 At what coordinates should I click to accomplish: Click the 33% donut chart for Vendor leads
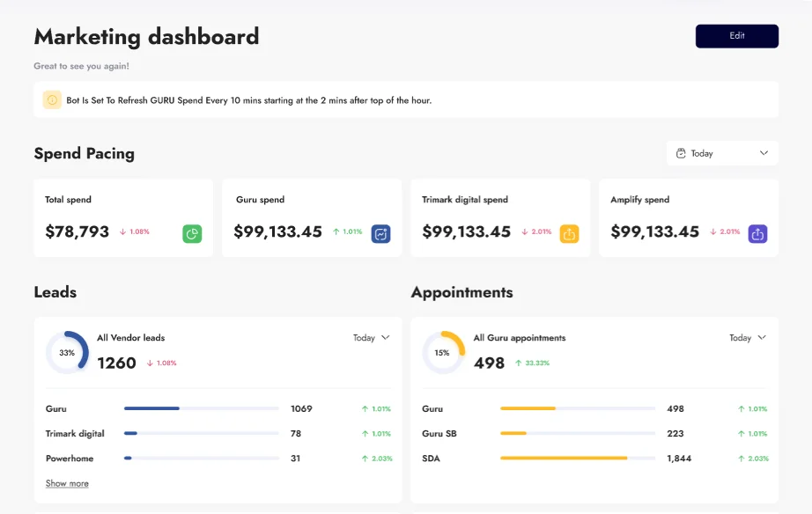pos(67,353)
